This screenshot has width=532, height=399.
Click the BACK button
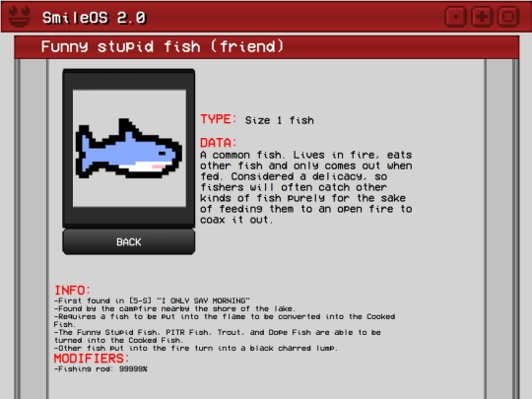[x=129, y=242]
